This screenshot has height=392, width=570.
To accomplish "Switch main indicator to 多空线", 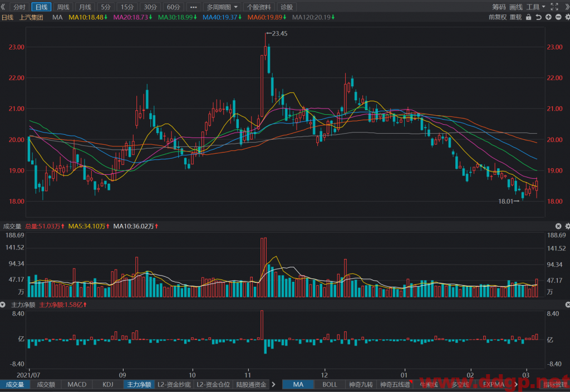I will [x=460, y=384].
